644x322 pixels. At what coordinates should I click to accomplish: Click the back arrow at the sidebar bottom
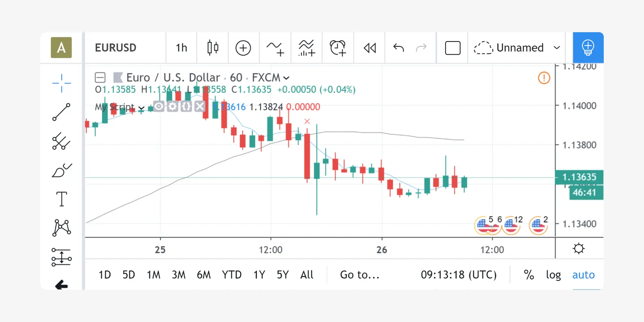click(62, 285)
